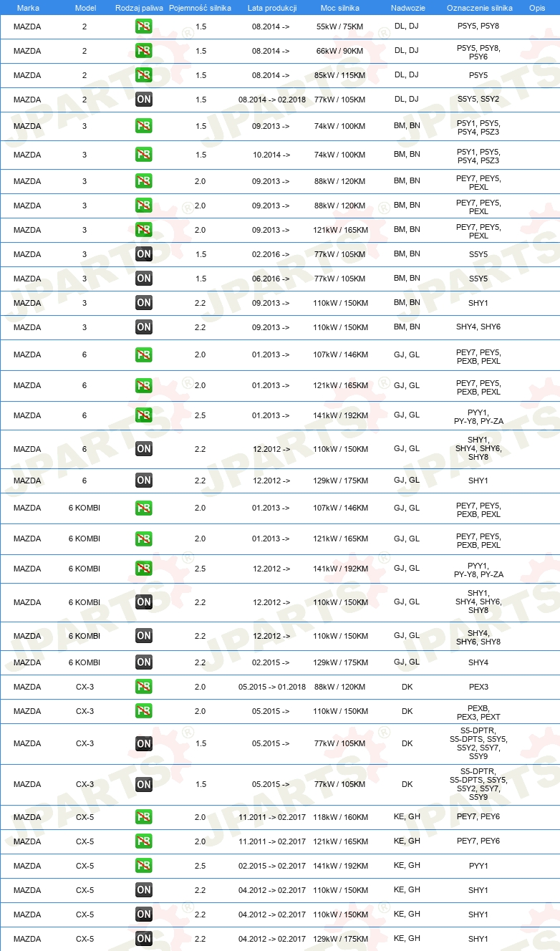560x951 pixels.
Task: Click the Opis column header
Action: [x=536, y=7]
